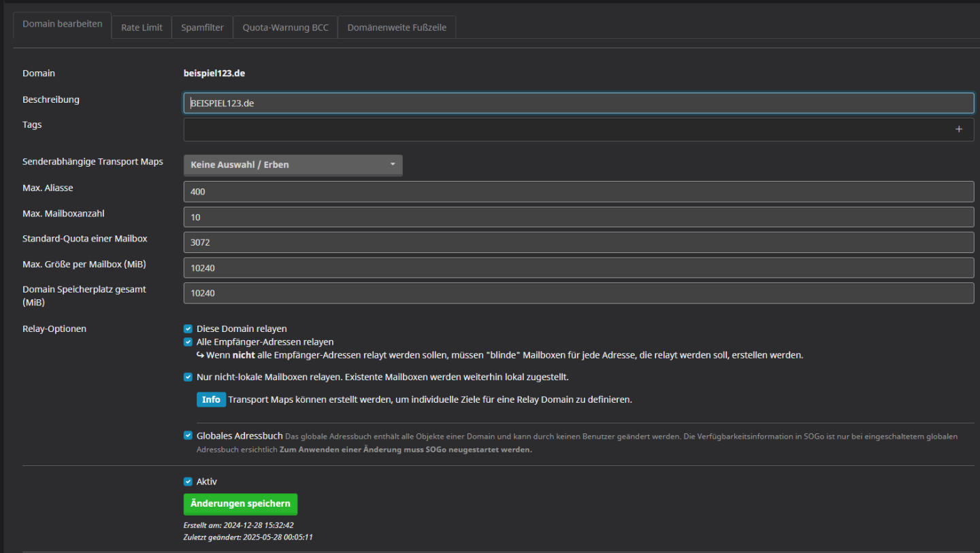Focus the Domain Speicherplatz gesamt field
This screenshot has height=553, width=980.
coord(578,293)
